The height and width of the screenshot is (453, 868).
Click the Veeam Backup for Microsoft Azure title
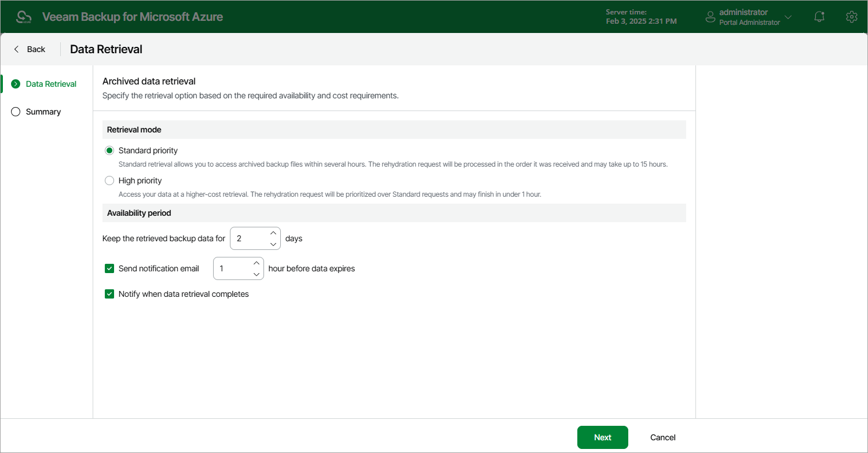[133, 17]
